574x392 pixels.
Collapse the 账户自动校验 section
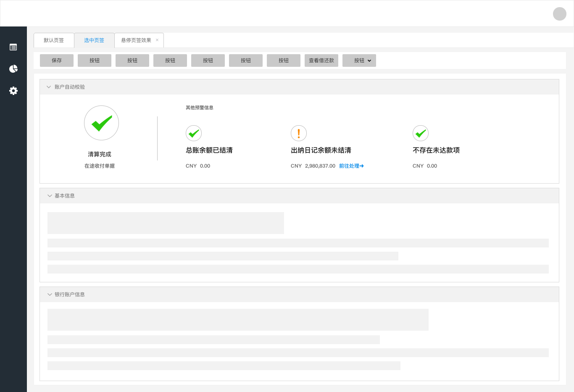pos(49,87)
